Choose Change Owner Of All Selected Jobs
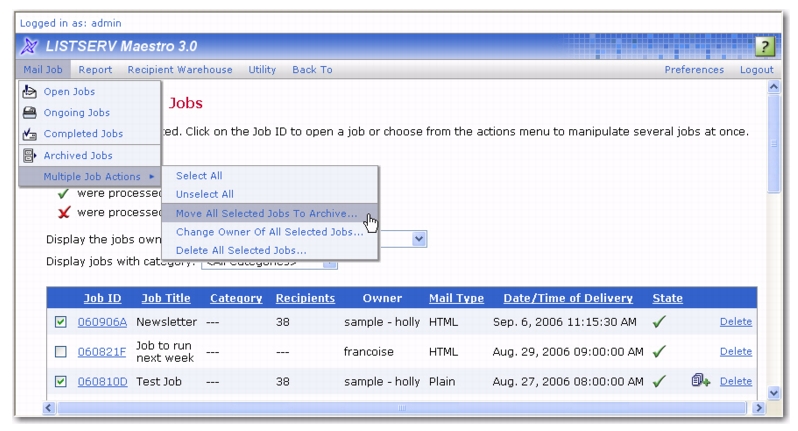The width and height of the screenshot is (798, 431). pos(270,232)
